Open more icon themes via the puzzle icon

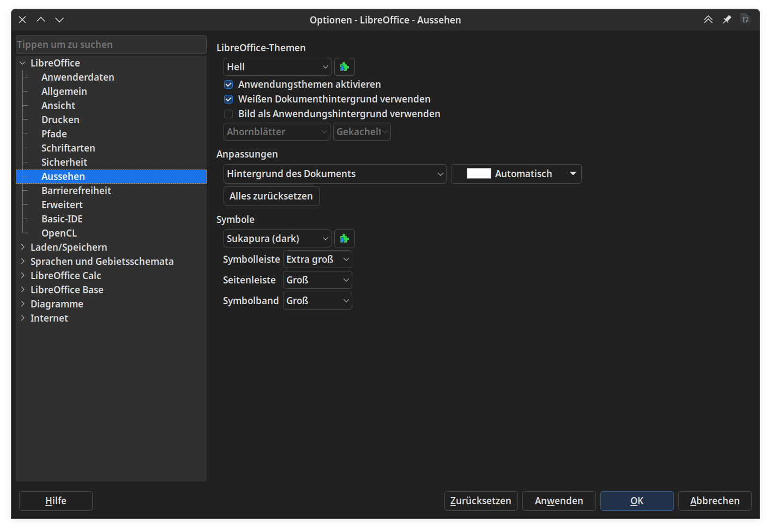coord(344,238)
